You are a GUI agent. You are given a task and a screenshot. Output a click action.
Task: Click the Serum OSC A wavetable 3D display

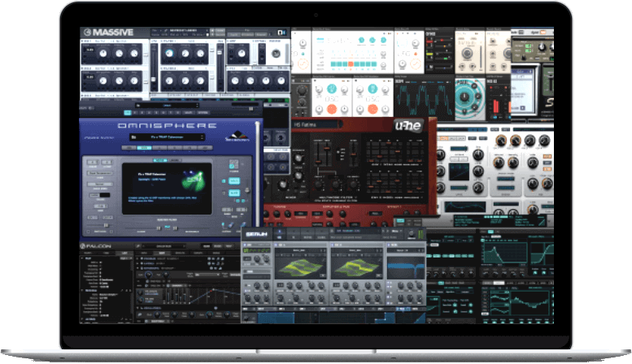[x=301, y=267]
